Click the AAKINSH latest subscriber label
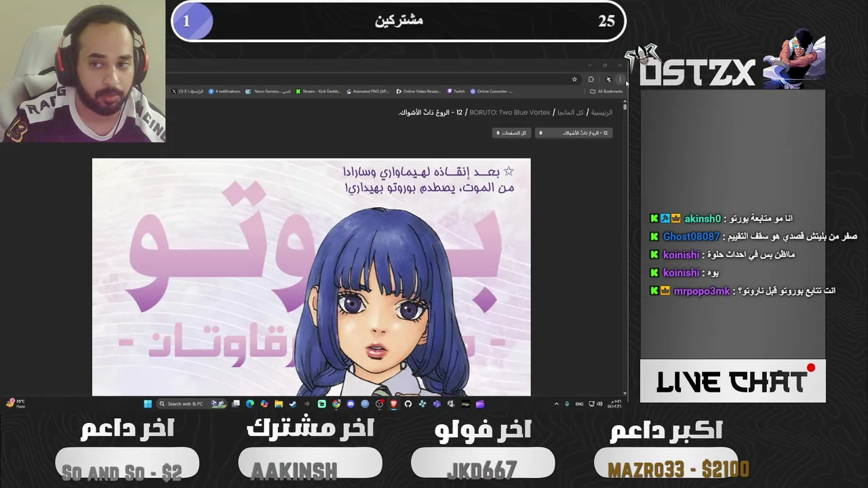 pos(294,470)
